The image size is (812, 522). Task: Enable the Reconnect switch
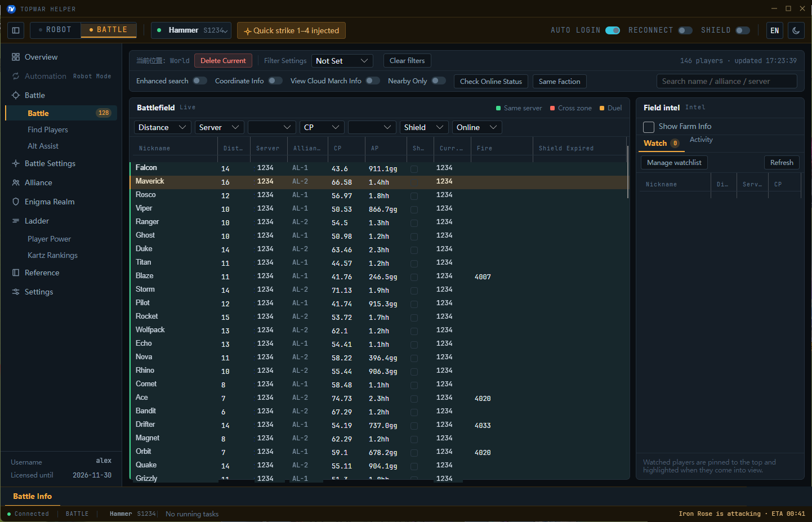(x=685, y=30)
